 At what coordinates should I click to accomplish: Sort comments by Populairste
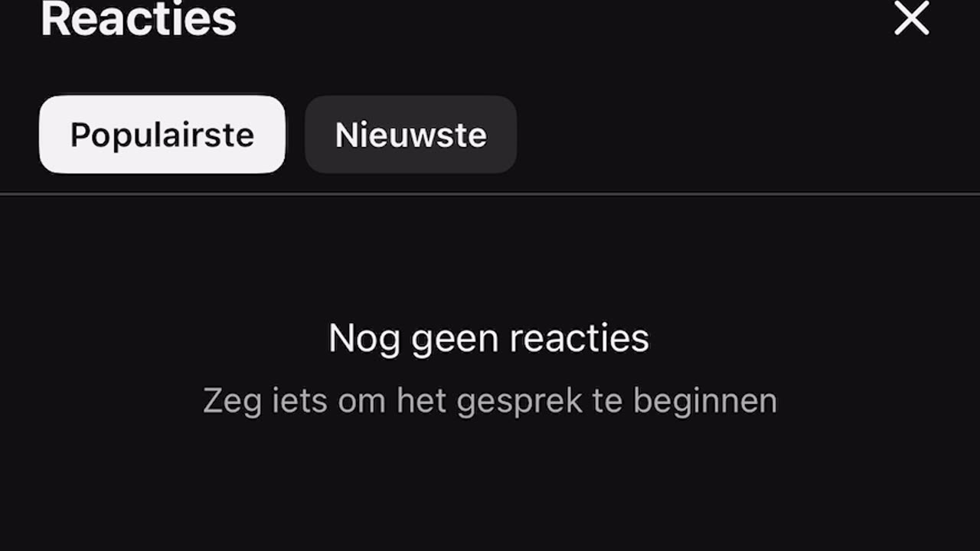point(162,135)
